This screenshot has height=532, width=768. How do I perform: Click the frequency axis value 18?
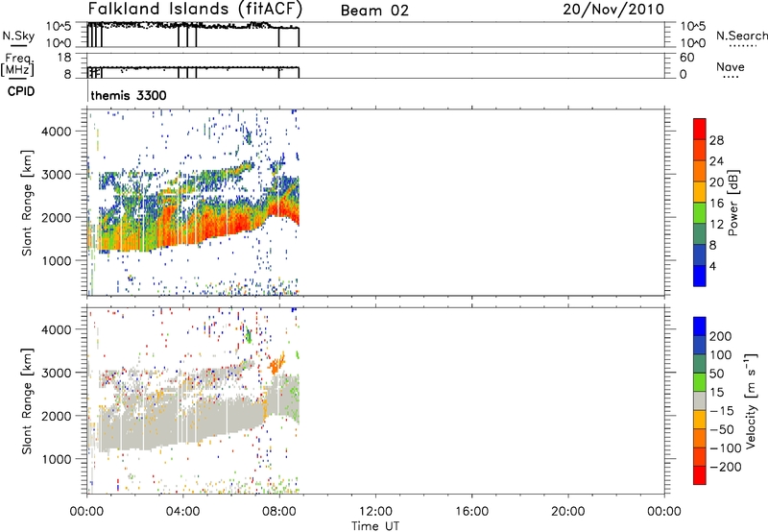64,58
